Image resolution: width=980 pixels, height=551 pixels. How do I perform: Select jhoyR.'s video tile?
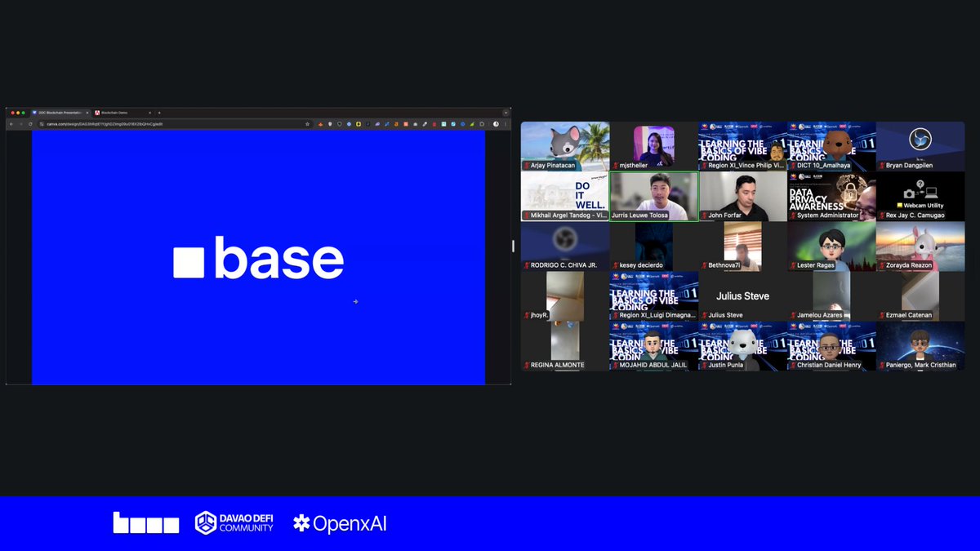[x=565, y=295]
